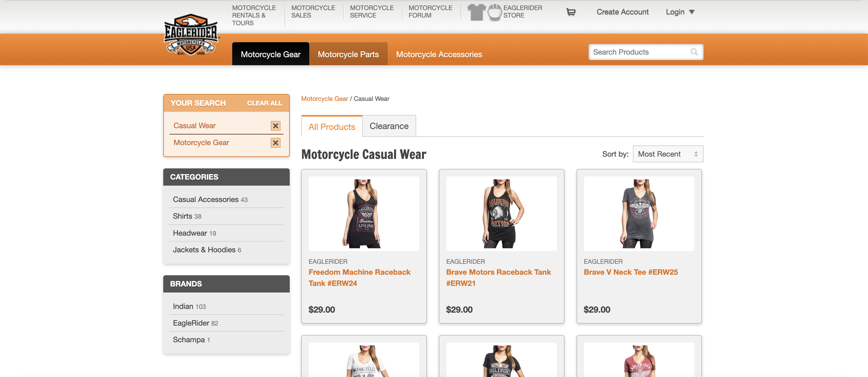Viewport: 868px width, 377px height.
Task: Click the Login link
Action: [675, 12]
